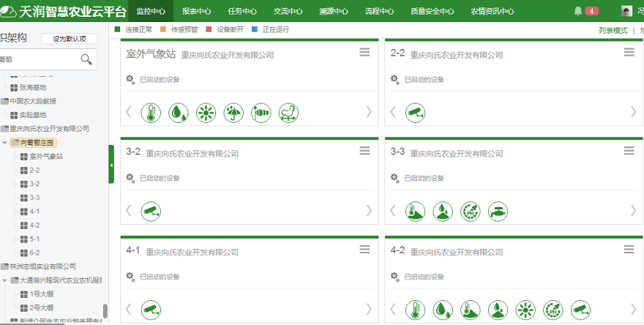This screenshot has width=644, height=325.
Task: Click the search magnifier icon in sidebar
Action: pos(86,59)
